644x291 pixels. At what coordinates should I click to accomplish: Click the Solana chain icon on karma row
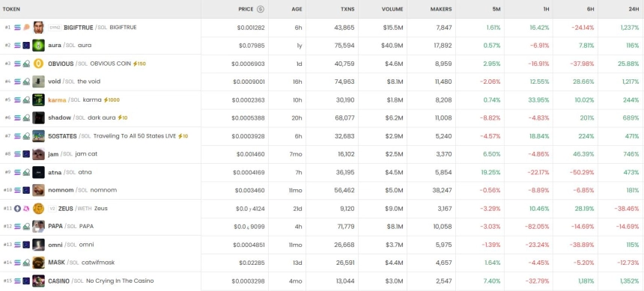17,99
